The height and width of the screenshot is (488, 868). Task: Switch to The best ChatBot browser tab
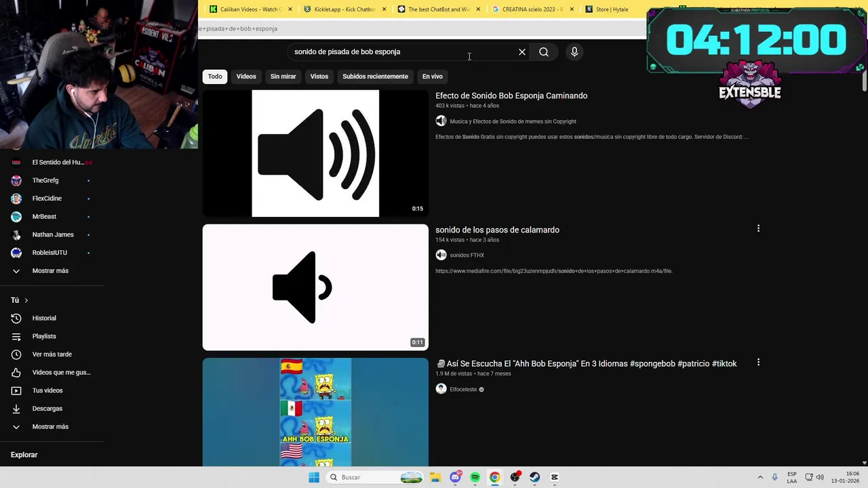[x=439, y=9]
